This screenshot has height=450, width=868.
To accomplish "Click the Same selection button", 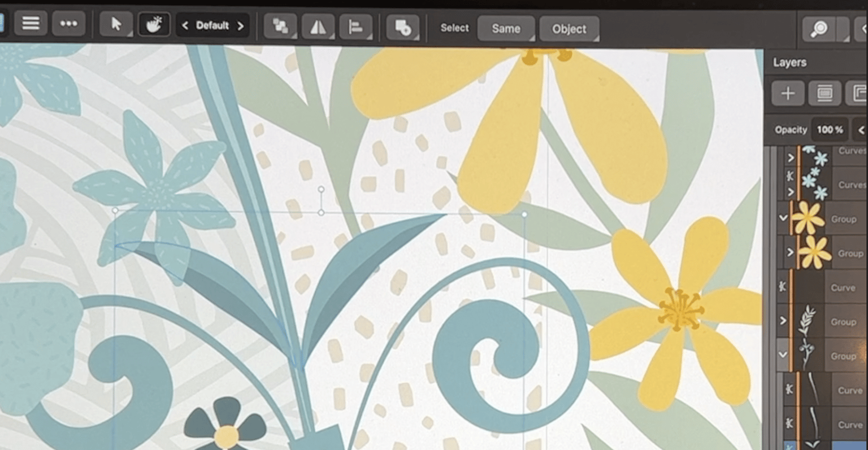I will [506, 28].
